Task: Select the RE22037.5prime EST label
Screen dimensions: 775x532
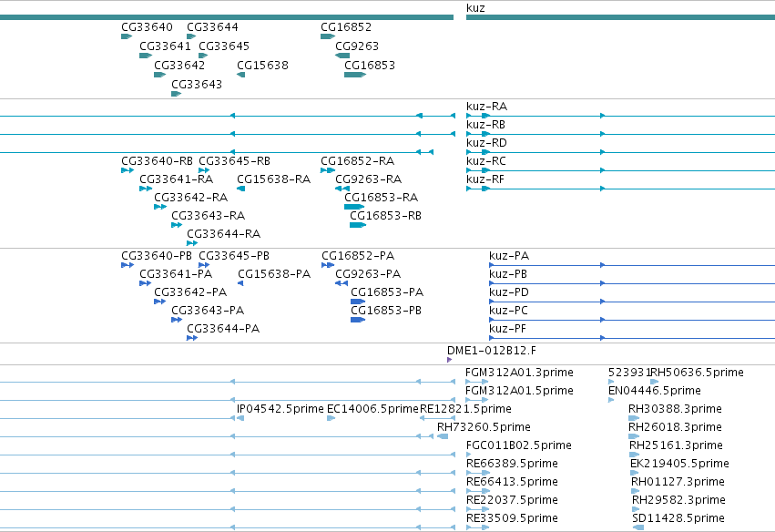Action: tap(512, 500)
